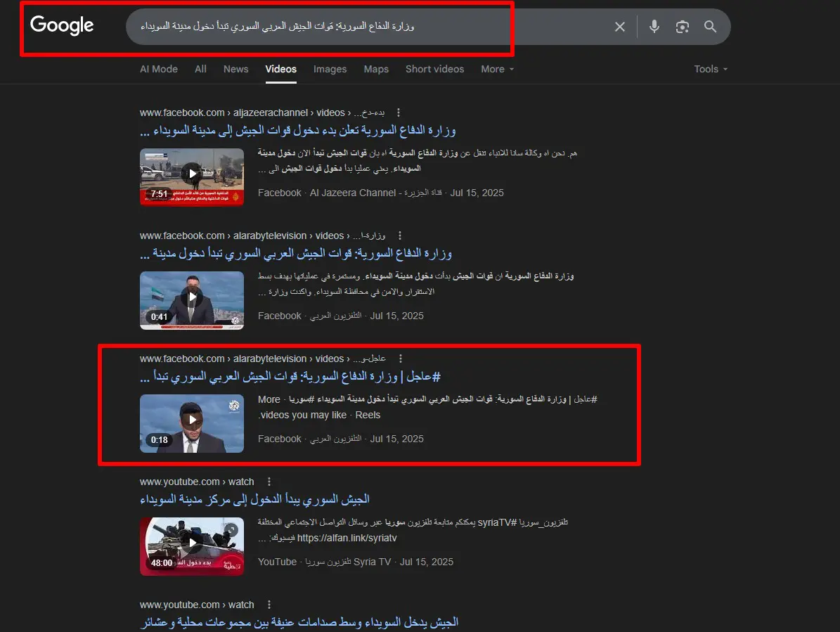Screen dimensions: 840x632
Task: Open the #عاجل video title link
Action: 290,377
